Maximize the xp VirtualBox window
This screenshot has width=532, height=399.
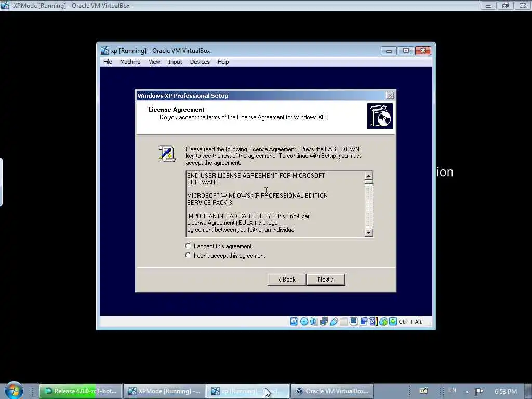(x=406, y=51)
